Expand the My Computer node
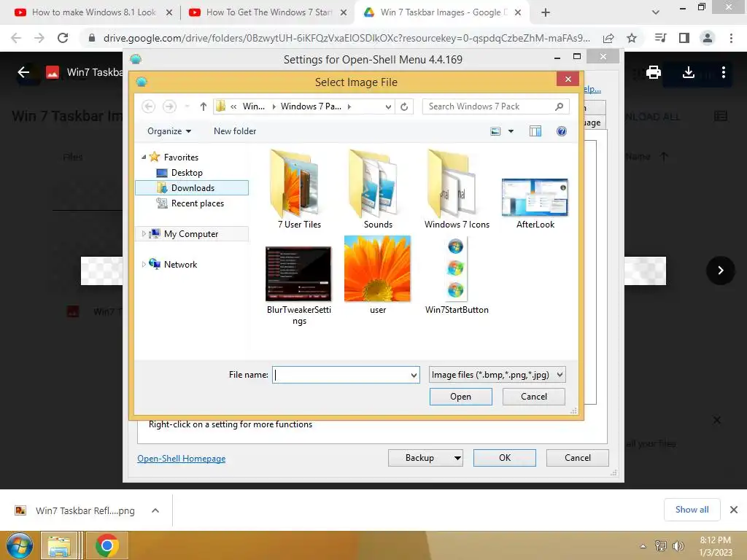747x560 pixels. (144, 233)
